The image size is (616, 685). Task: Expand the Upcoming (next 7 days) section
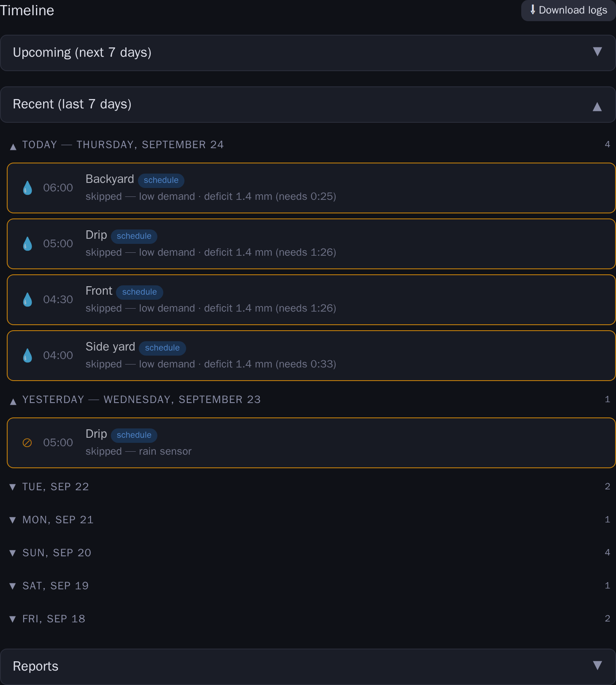pos(308,53)
